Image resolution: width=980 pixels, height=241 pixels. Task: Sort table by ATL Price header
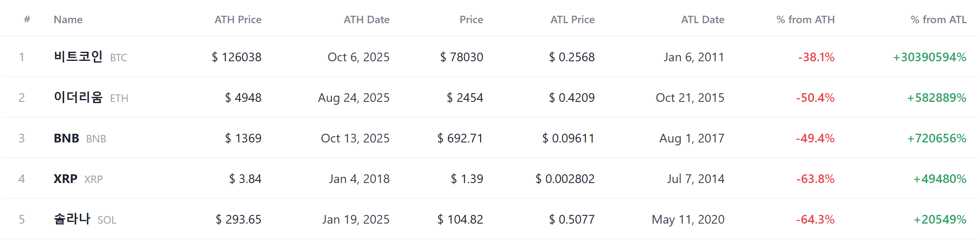pyautogui.click(x=572, y=19)
